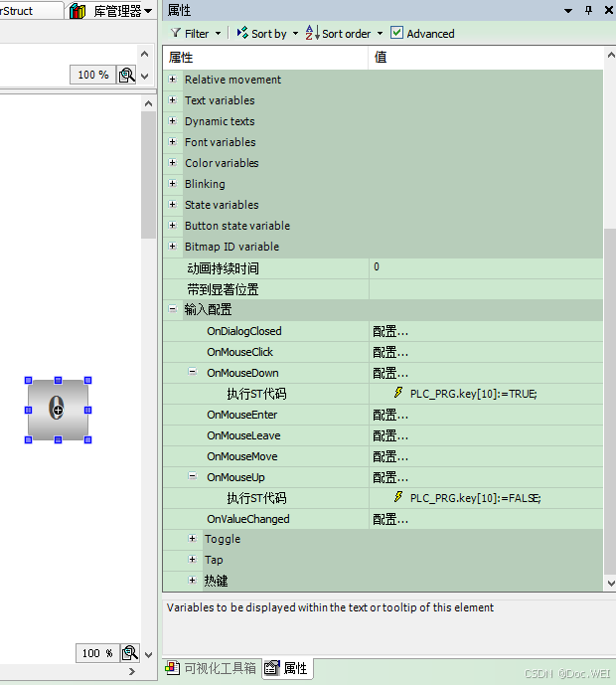Screen dimensions: 616x685
Task: Select the 执行ST代码 row under OnMouseDown
Action: (x=383, y=394)
